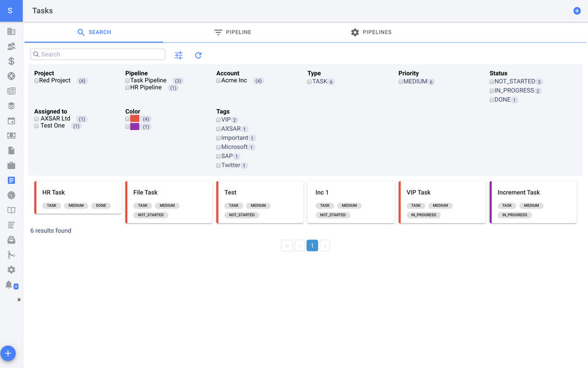The image size is (588, 368).
Task: Open the calendar sidebar icon
Action: pos(11,121)
